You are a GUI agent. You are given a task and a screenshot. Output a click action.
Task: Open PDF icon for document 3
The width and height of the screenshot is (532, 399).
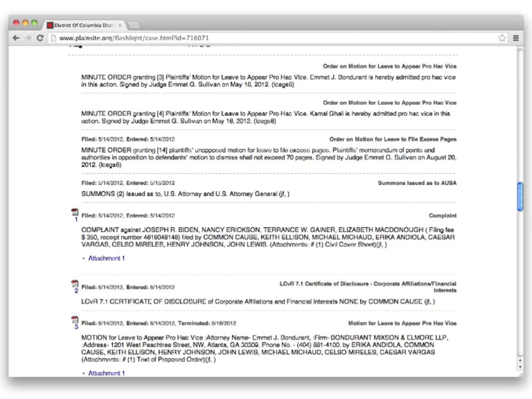[x=75, y=320]
